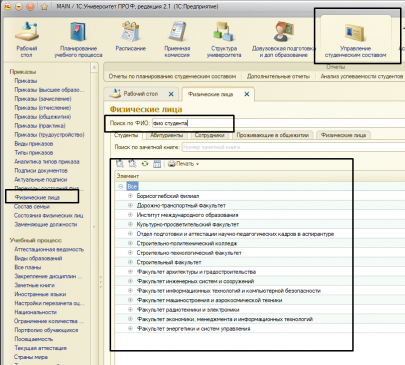
Task: Select the Сотрудники tab
Action: pyautogui.click(x=209, y=135)
